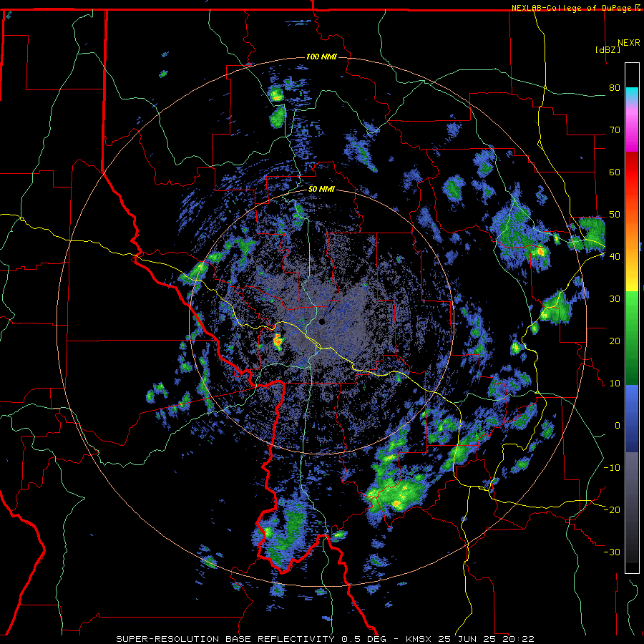644x644 pixels.
Task: Select the -20 tick label on the scale
Action: click(612, 509)
